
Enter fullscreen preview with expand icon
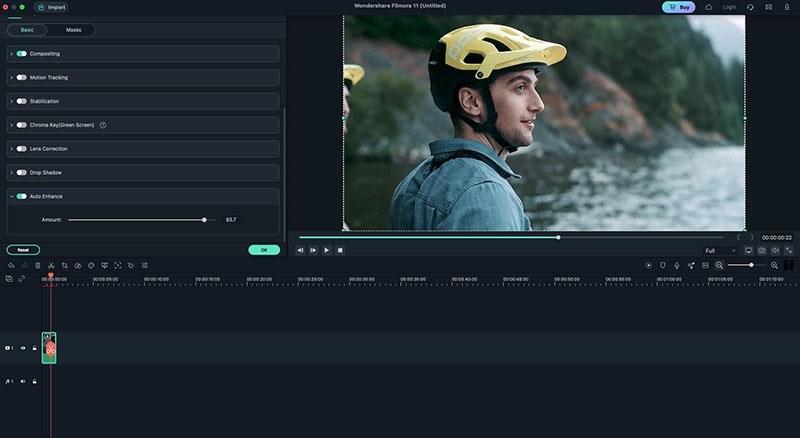coord(789,250)
